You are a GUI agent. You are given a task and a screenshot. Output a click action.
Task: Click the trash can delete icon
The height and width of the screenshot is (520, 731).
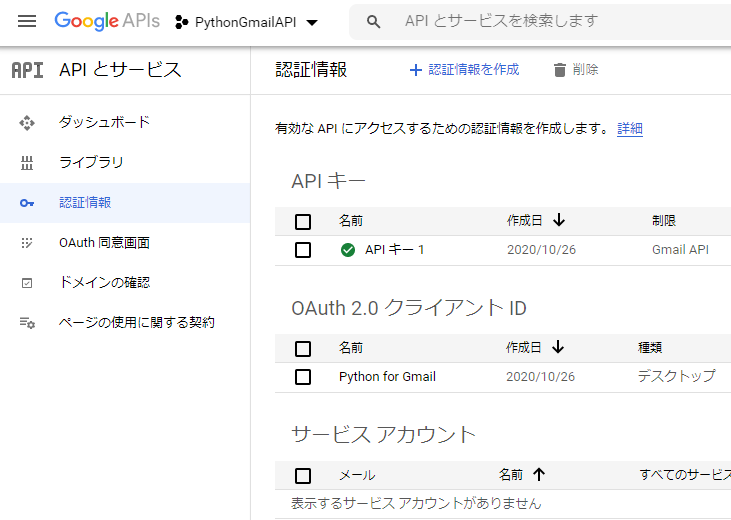click(x=559, y=70)
